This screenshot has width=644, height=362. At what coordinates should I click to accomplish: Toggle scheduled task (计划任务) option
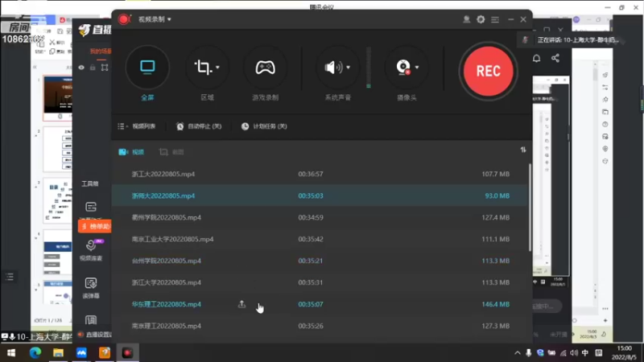coord(264,126)
